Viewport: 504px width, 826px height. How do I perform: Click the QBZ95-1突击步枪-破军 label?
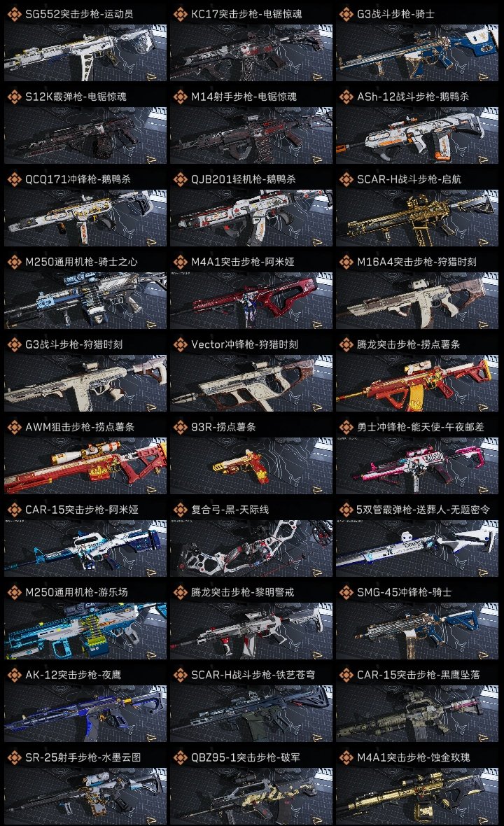pos(246,757)
